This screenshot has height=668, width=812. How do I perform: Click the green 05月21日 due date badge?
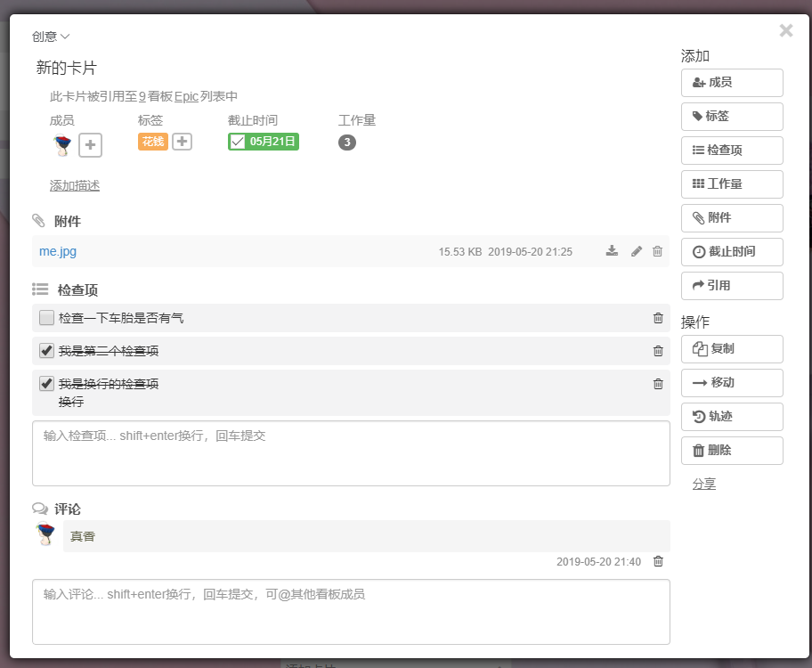coord(263,142)
